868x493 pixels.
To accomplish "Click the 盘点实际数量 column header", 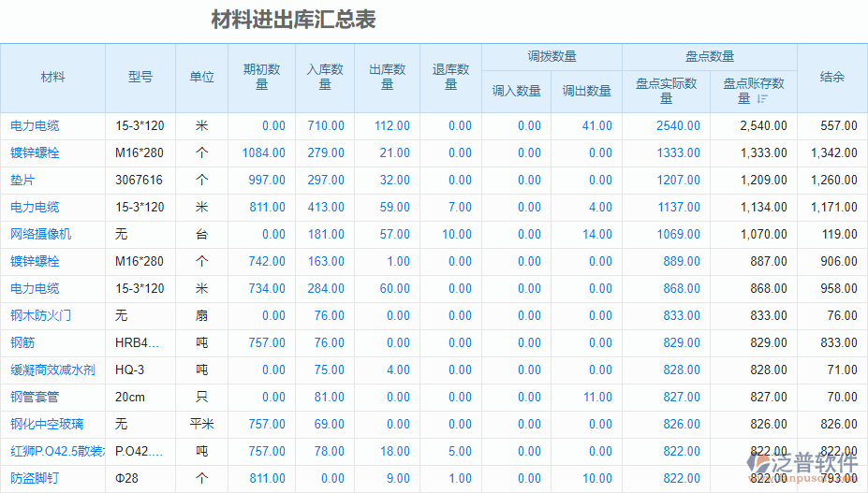I will tap(666, 91).
